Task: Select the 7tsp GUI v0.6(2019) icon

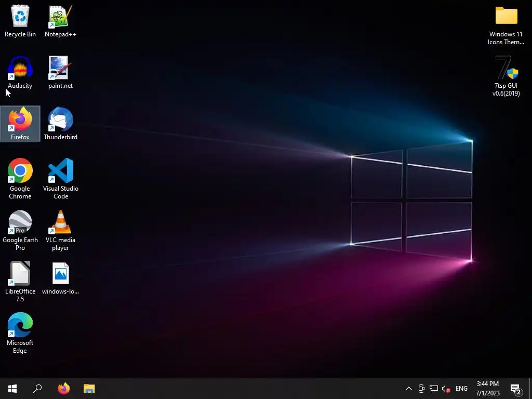Action: [506, 76]
